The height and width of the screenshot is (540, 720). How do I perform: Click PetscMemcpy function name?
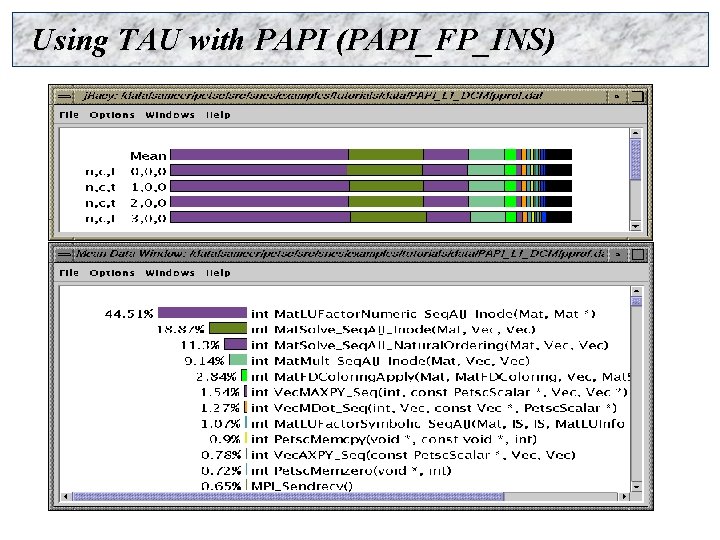pyautogui.click(x=394, y=439)
